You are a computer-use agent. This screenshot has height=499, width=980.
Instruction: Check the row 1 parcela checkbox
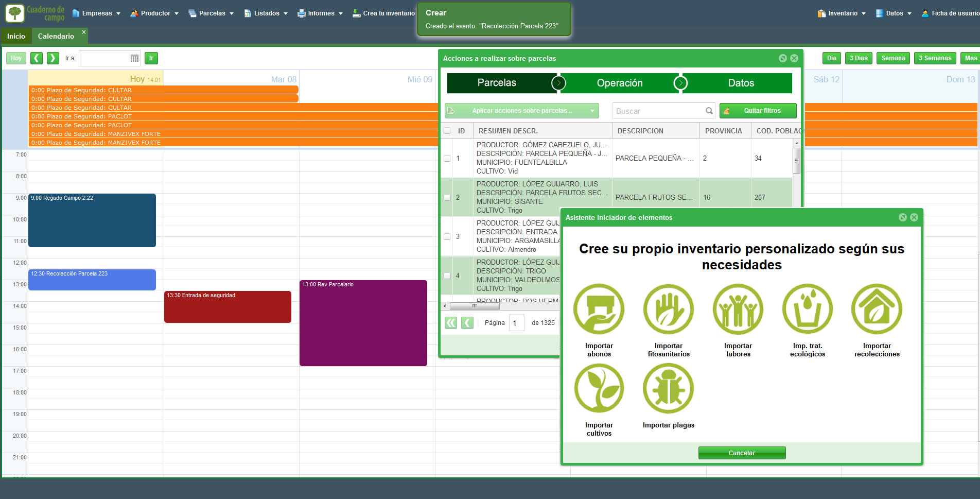[447, 158]
